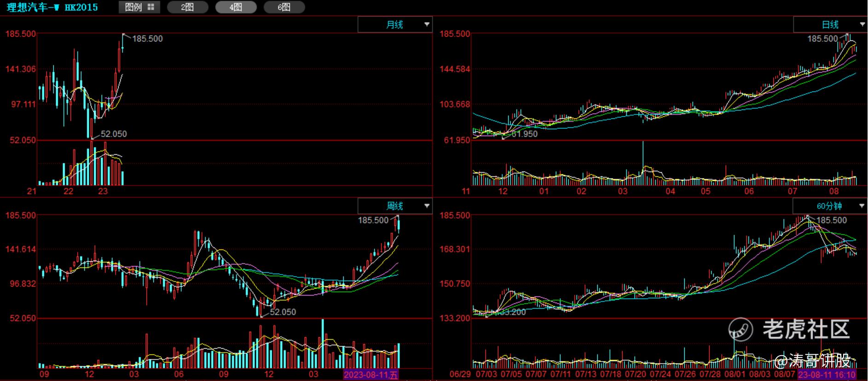Click the highlighted 23-08-11 16:10 time label
Image resolution: width=868 pixels, height=381 pixels.
827,375
